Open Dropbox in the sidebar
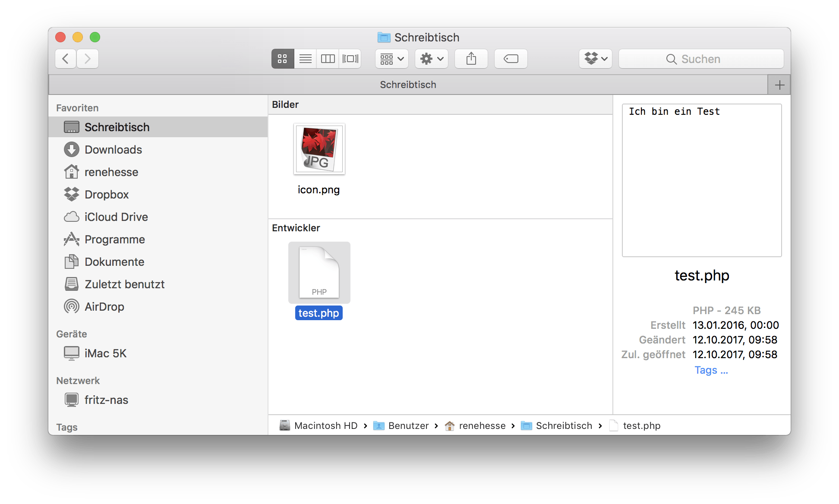 point(158,194)
